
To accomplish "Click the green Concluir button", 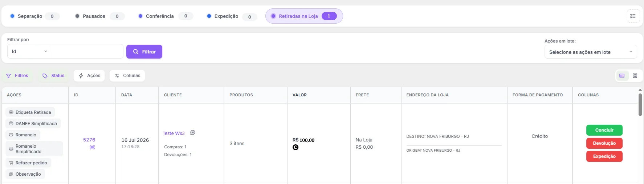I will 604,130.
